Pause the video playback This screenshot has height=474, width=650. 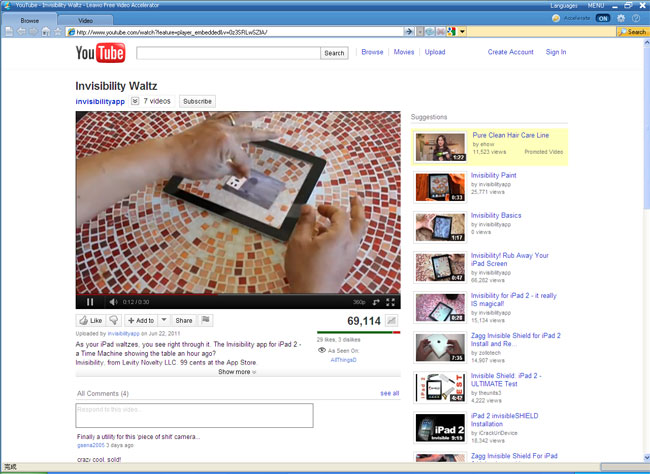point(90,302)
